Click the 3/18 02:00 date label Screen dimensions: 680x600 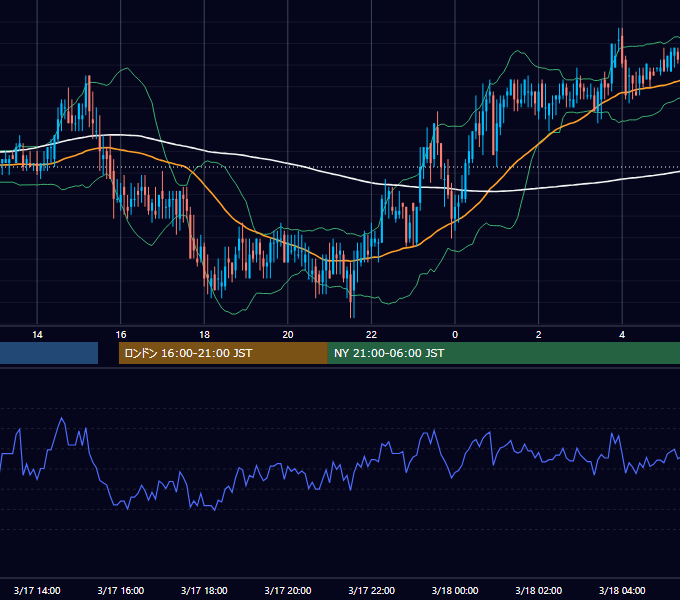pos(538,590)
